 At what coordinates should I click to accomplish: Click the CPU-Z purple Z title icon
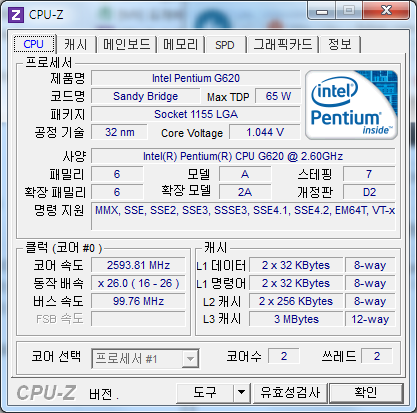click(x=16, y=15)
